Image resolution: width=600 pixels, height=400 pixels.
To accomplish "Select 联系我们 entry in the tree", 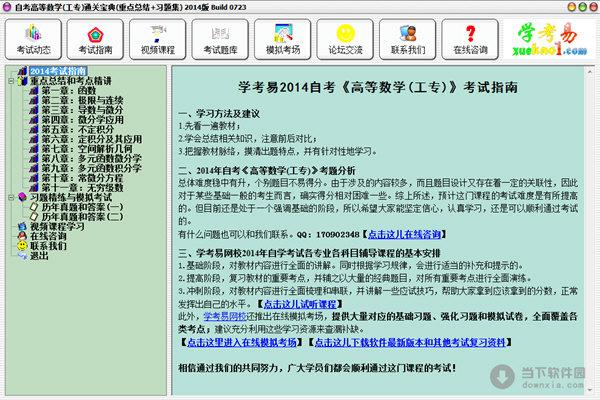I will 48,246.
